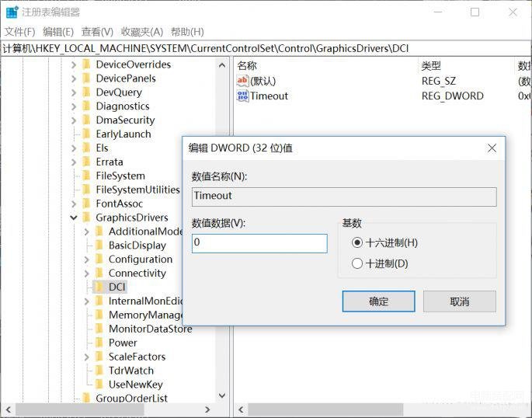
Task: Click the DevicePanels folder icon
Action: [x=86, y=78]
